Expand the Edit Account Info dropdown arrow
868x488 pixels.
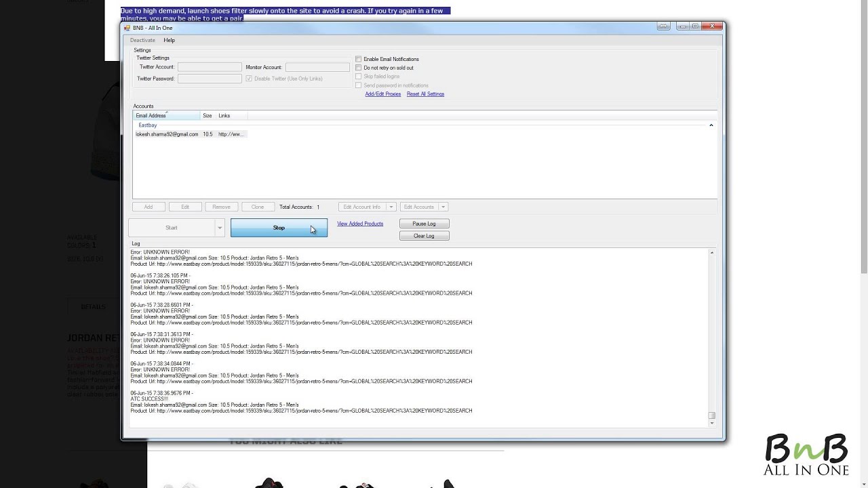click(391, 207)
